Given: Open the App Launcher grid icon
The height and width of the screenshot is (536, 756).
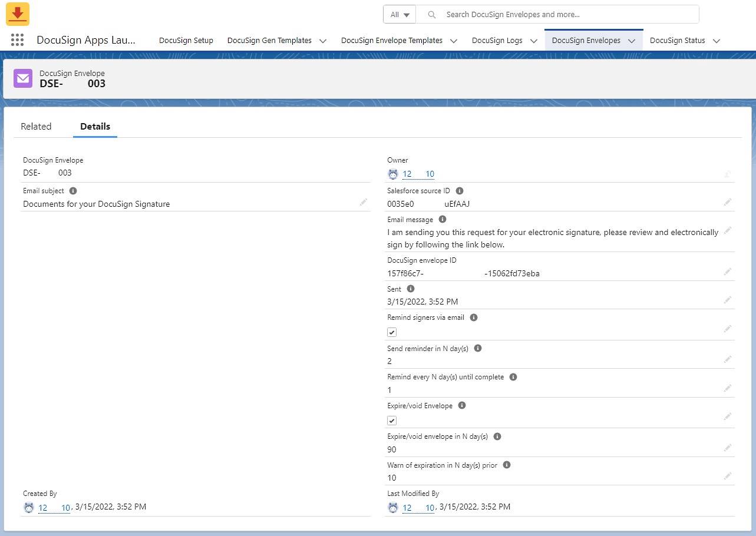Looking at the screenshot, I should 16,39.
